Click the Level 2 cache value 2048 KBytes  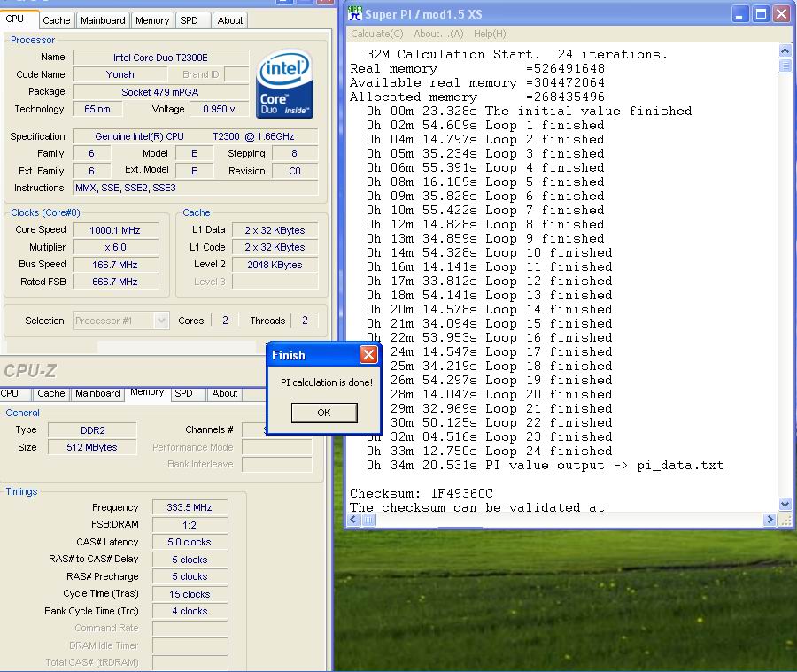[x=275, y=265]
